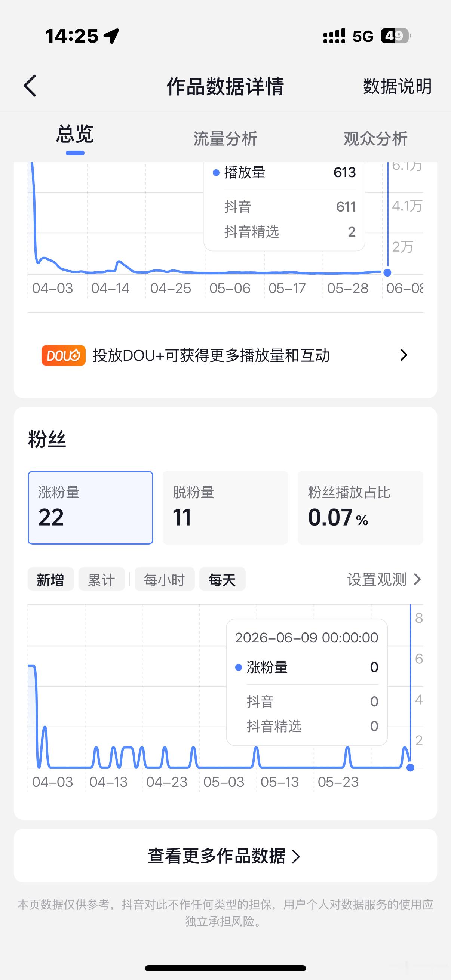
Task: Tap the back arrow icon
Action: [x=30, y=86]
